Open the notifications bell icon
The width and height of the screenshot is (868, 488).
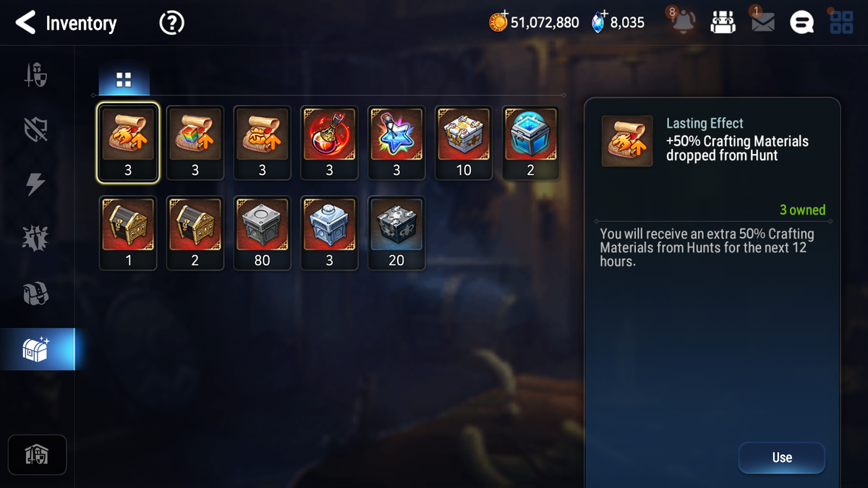pyautogui.click(x=682, y=22)
